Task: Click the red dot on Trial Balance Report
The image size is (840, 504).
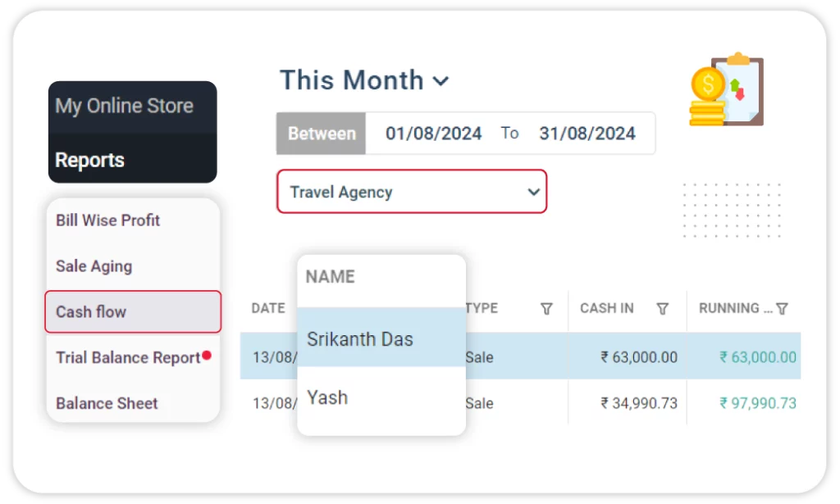Action: [x=207, y=356]
